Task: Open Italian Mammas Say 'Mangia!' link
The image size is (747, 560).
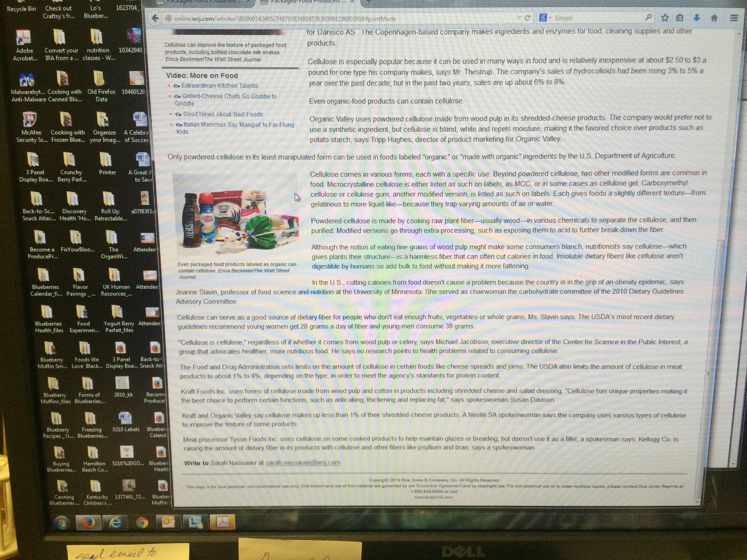Action: coord(235,128)
